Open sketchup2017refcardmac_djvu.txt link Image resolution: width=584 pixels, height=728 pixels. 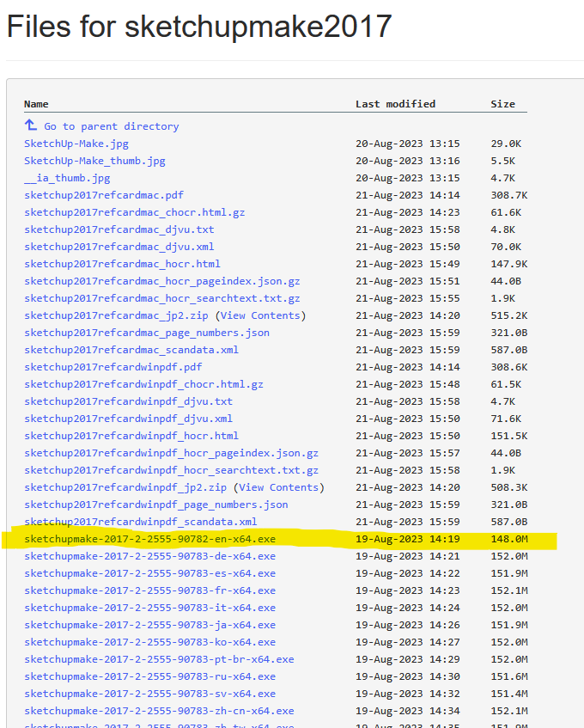point(119,229)
